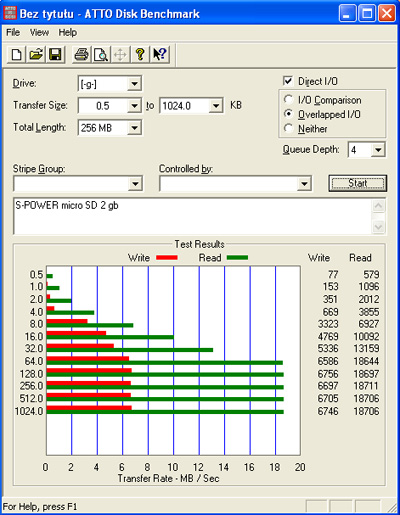The image size is (400, 515).
Task: Click the New document toolbar icon
Action: (x=17, y=54)
